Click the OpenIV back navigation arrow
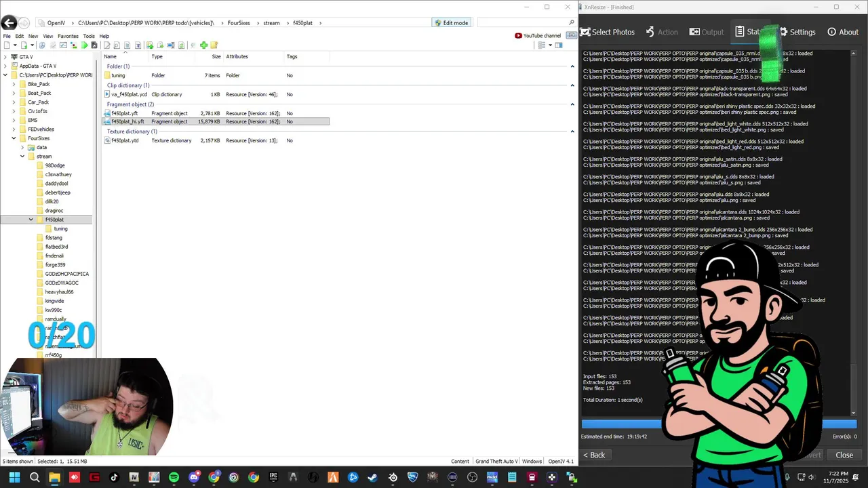The width and height of the screenshot is (868, 488). pos(9,23)
